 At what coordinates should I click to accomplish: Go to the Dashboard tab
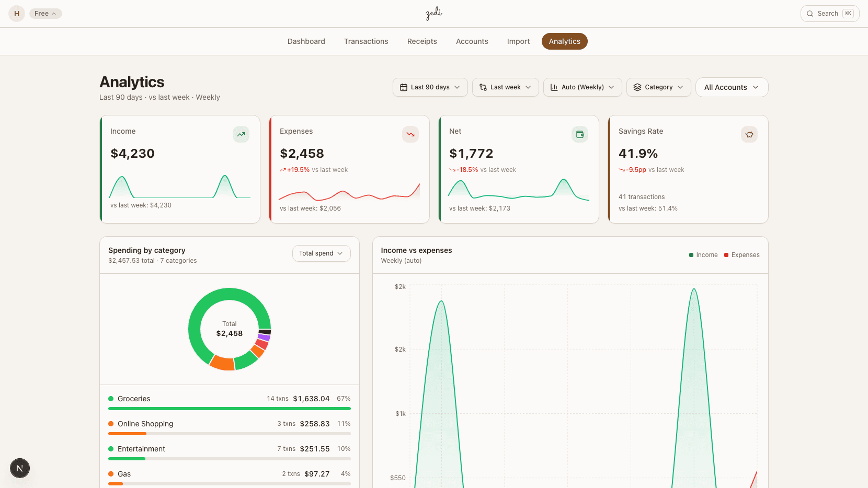click(x=306, y=41)
